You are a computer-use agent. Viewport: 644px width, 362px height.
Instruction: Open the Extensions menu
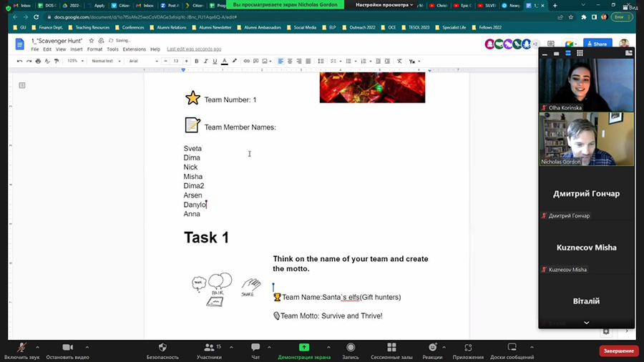[x=135, y=49]
